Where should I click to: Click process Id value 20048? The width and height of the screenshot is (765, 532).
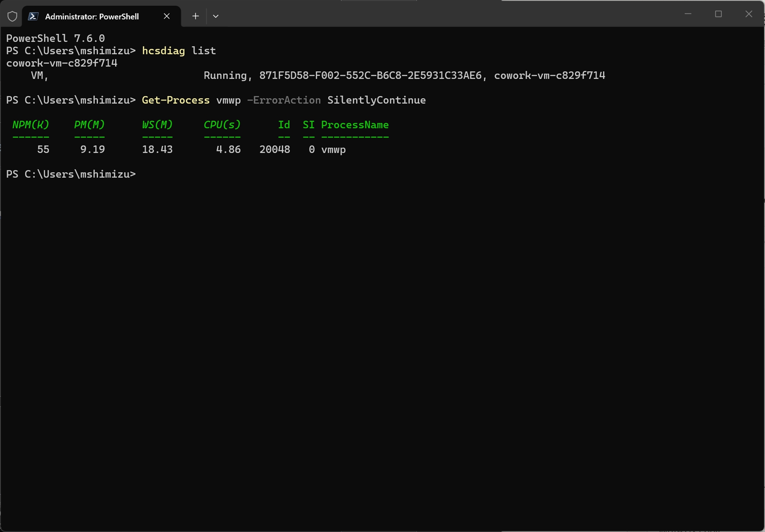[x=275, y=149]
